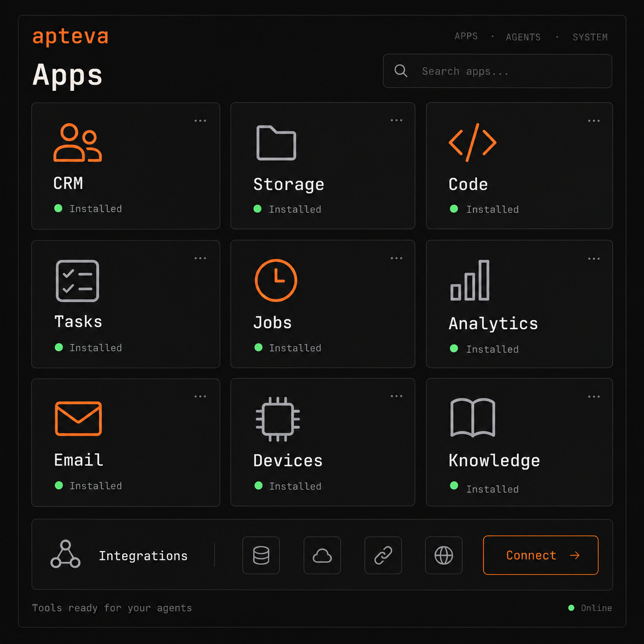Select the cloud integration icon
The image size is (644, 644).
[x=322, y=555]
